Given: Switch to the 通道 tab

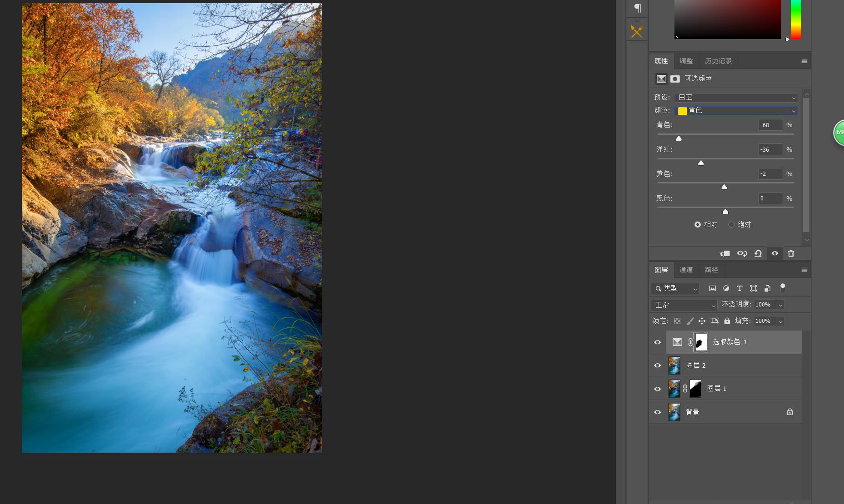Looking at the screenshot, I should [x=686, y=270].
